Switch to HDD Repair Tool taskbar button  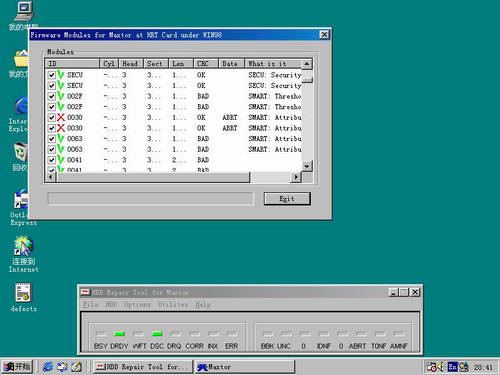coord(143,367)
